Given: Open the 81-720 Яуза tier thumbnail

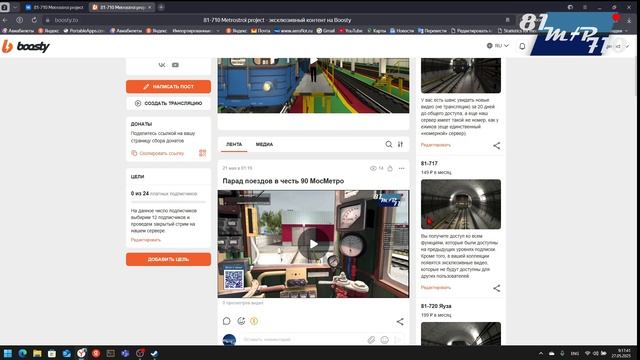Looking at the screenshot, I should coord(461,333).
